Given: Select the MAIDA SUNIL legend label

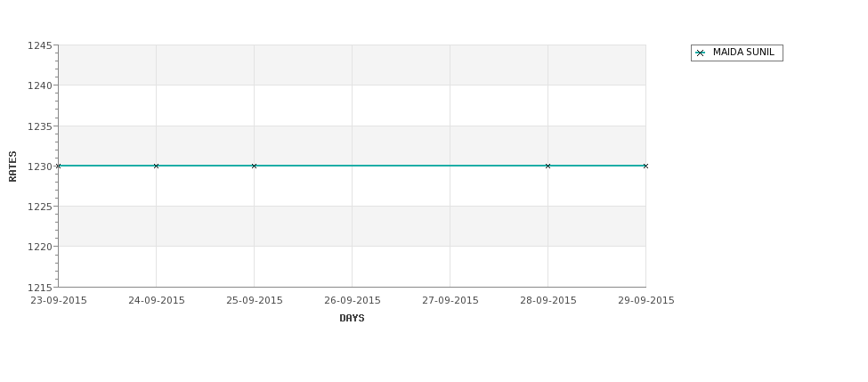Looking at the screenshot, I should point(743,52).
